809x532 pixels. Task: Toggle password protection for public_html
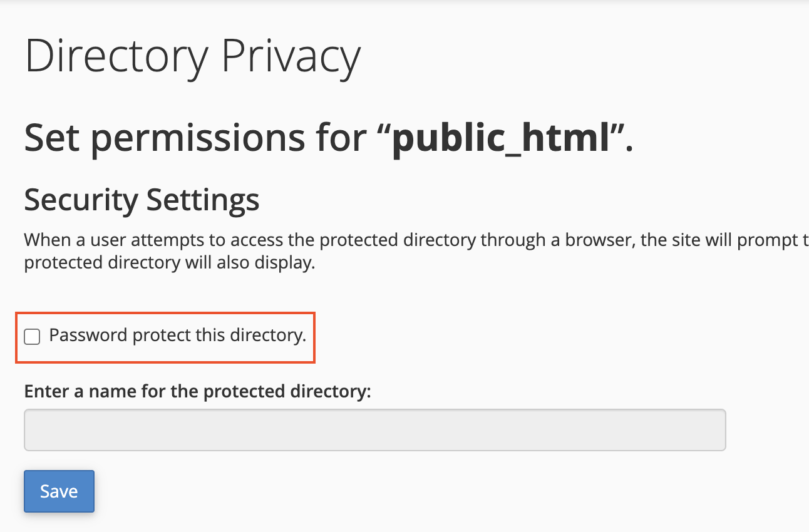[x=32, y=337]
